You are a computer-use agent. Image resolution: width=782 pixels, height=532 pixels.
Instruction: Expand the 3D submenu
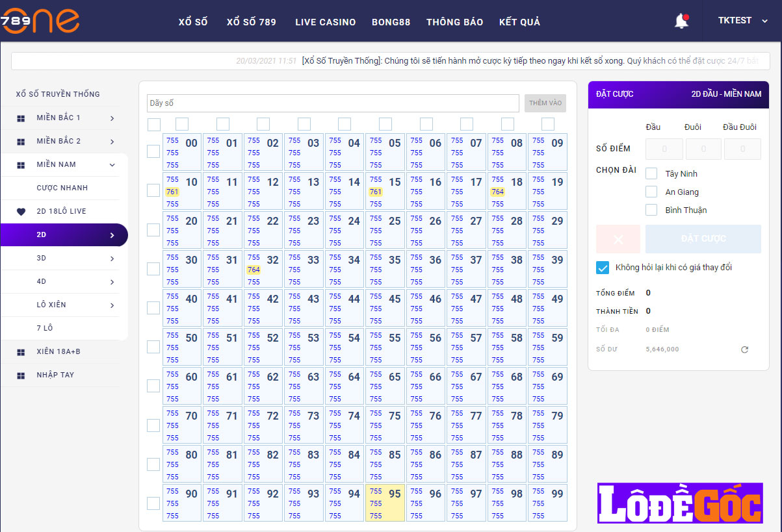tap(112, 259)
